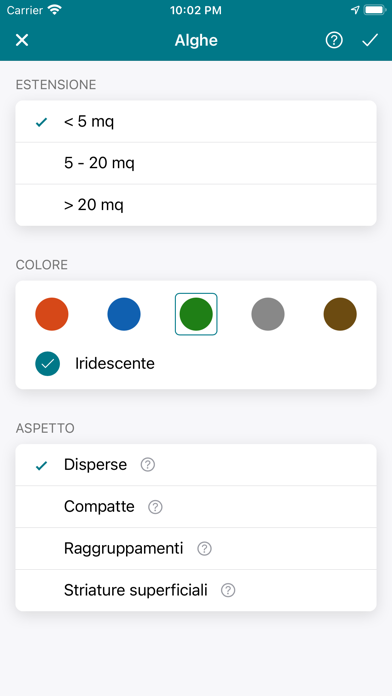The height and width of the screenshot is (696, 392).
Task: Pick the orange-red color swatch
Action: coord(52,314)
